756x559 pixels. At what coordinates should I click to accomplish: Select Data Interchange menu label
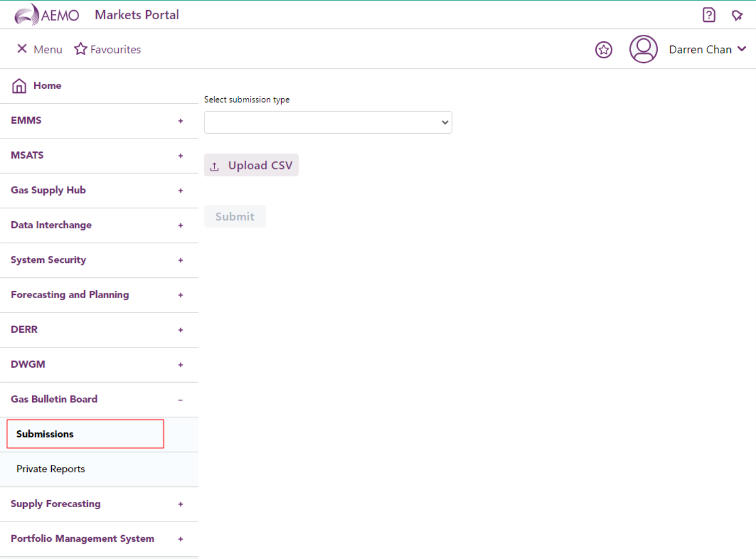51,225
